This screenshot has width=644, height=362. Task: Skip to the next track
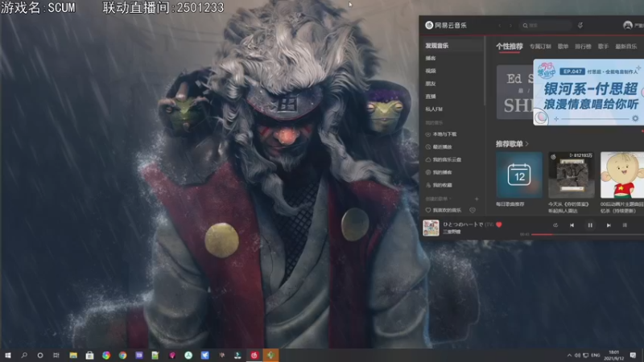(609, 225)
